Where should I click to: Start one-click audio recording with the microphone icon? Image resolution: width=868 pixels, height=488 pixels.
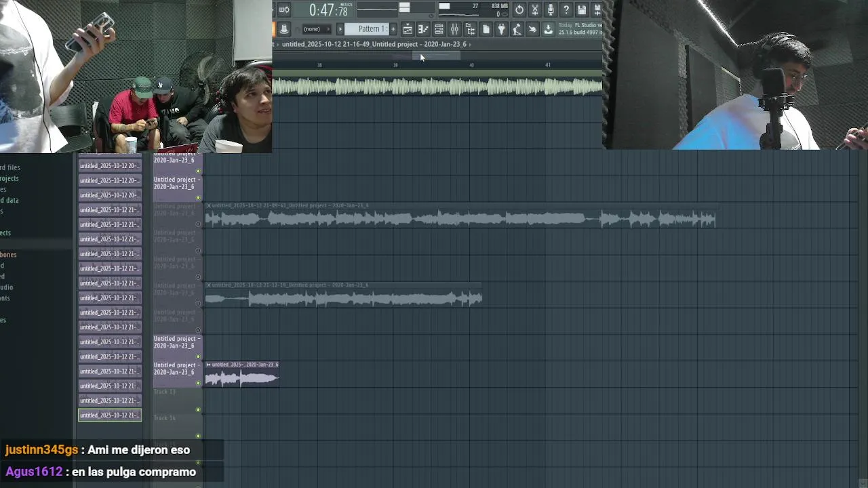[x=551, y=9]
